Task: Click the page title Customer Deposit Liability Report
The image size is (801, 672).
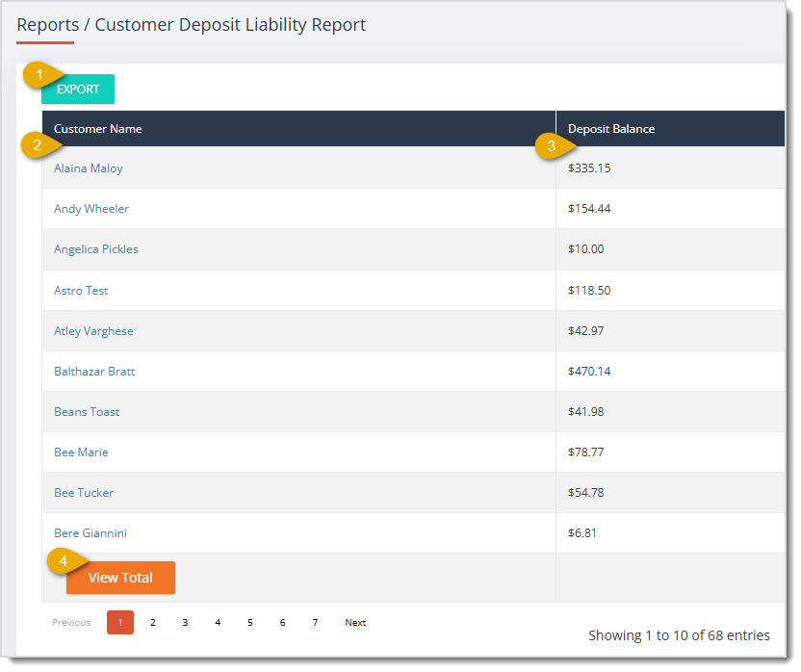Action: pos(231,25)
